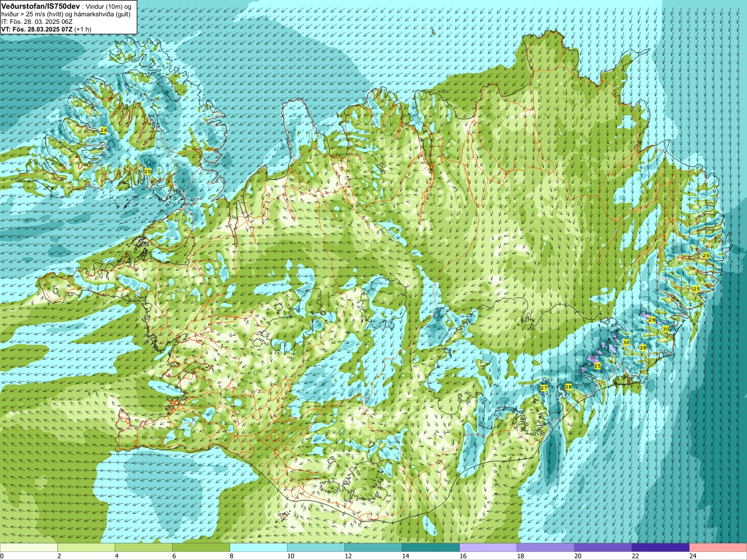This screenshot has height=560, width=747.
Task: Click the legend tick label "8"
Action: coord(232,556)
